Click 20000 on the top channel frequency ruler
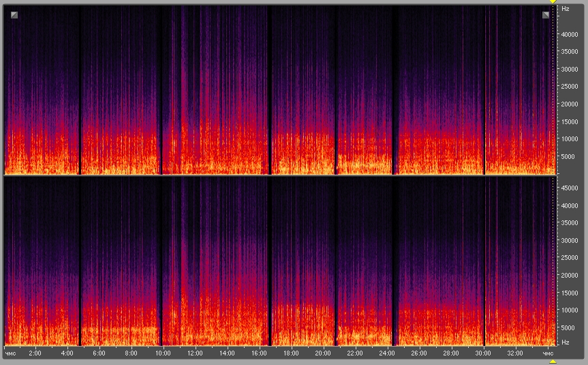The image size is (588, 365). coord(570,104)
